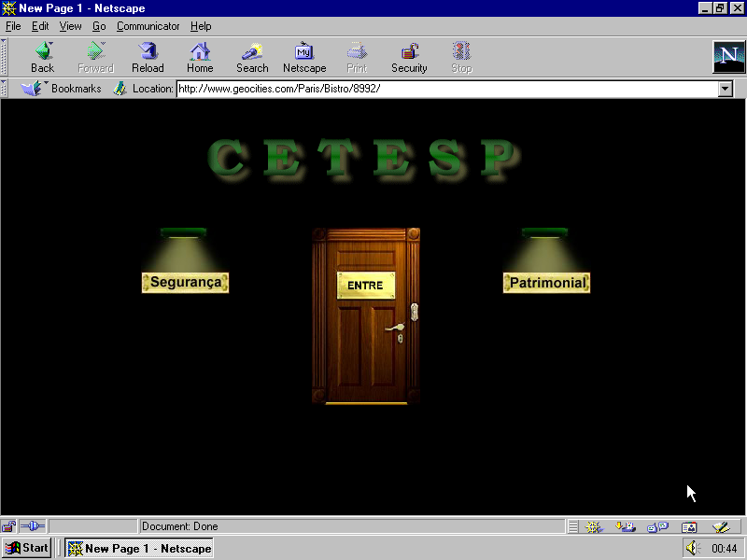Click the security padlock in status bar

point(8,526)
